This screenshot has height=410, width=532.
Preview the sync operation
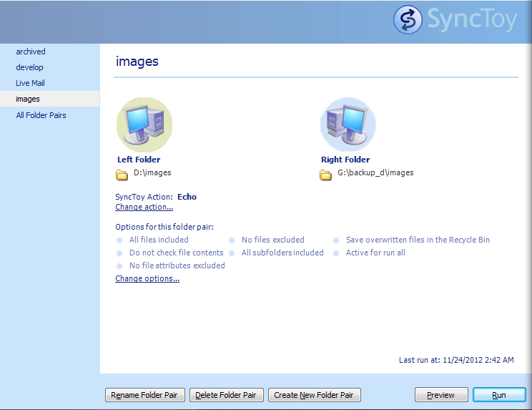441,395
